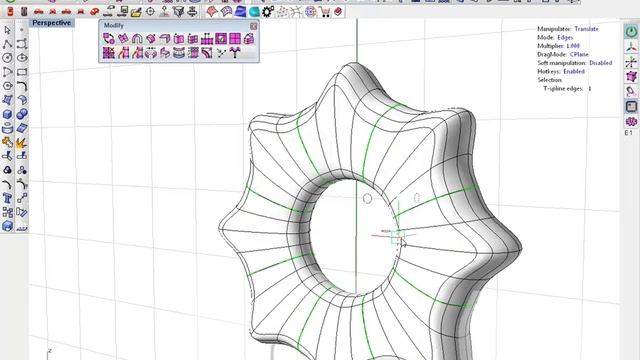640x360 pixels.
Task: Select the pointer arrow tool in left toolbar
Action: click(7, 30)
